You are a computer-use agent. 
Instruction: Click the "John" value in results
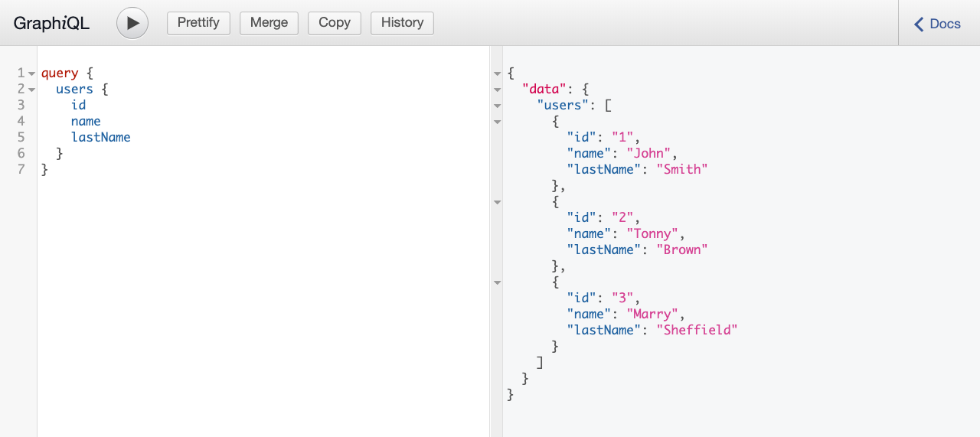649,154
